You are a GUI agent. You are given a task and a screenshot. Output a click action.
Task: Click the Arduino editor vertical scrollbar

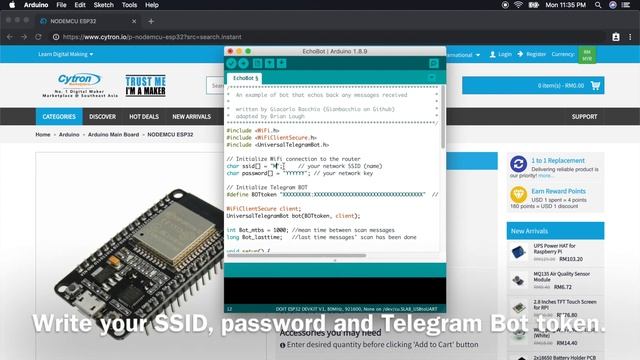tap(443, 118)
